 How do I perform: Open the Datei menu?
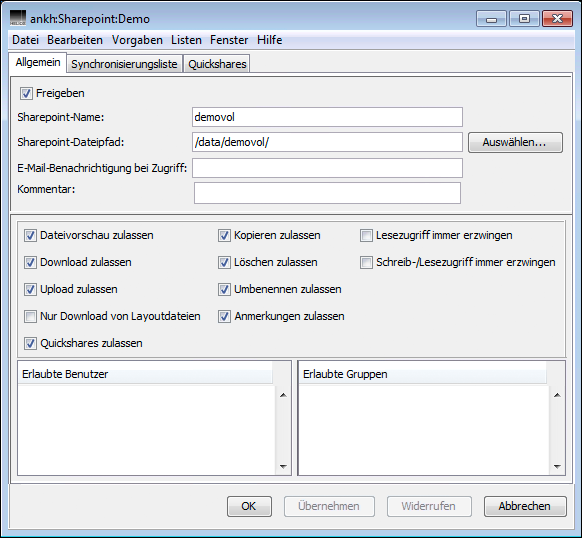[x=25, y=40]
